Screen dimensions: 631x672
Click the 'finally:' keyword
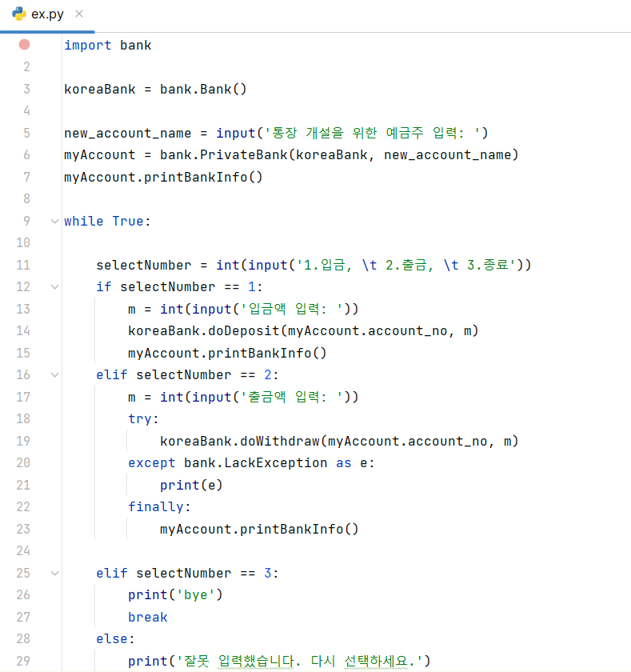[159, 507]
